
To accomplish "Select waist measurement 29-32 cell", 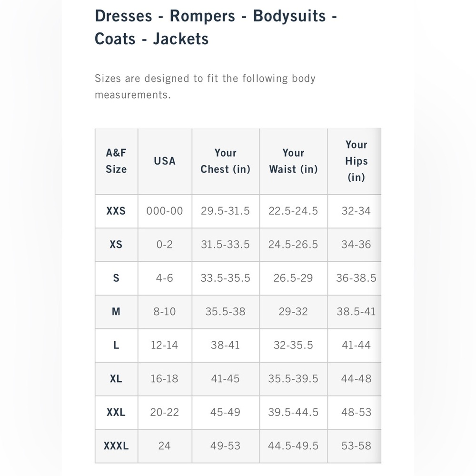I will (293, 311).
